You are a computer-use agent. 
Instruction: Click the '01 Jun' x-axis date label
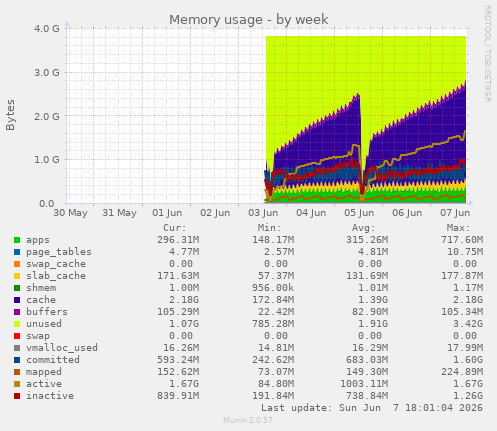[167, 213]
